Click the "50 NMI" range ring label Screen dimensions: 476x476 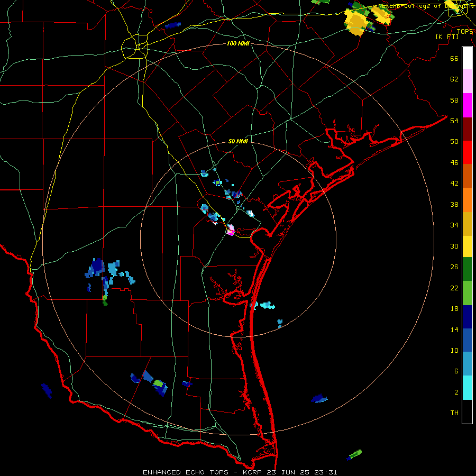click(238, 141)
